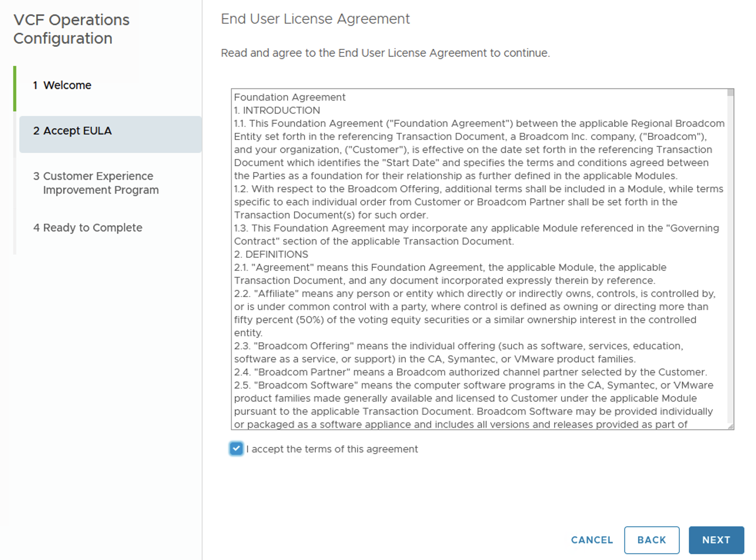
Task: Cancel the configuration wizard
Action: coord(592,540)
